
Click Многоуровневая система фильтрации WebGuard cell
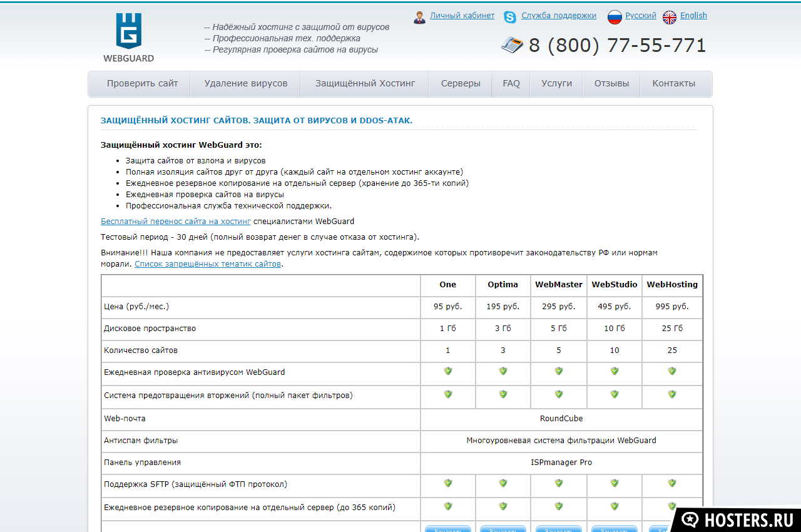pyautogui.click(x=561, y=441)
